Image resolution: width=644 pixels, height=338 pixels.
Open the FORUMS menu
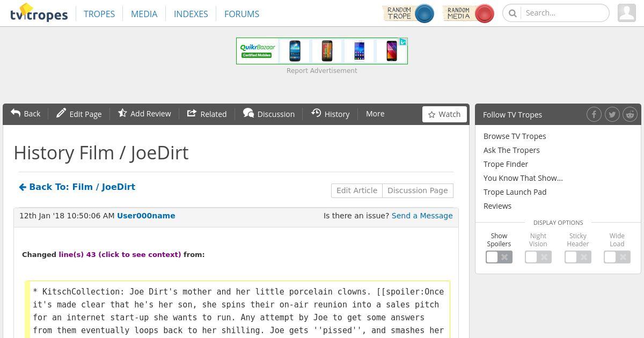coord(241,13)
